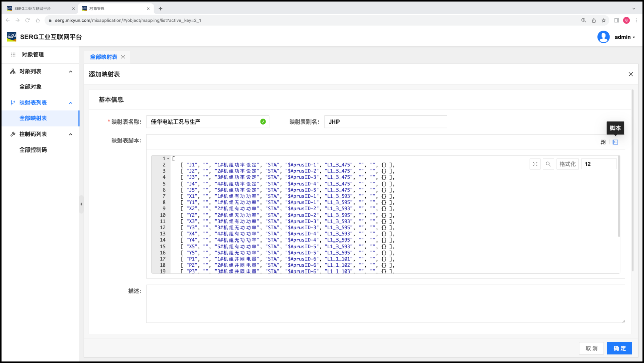Open the admin account dropdown
644x363 pixels.
(x=625, y=37)
